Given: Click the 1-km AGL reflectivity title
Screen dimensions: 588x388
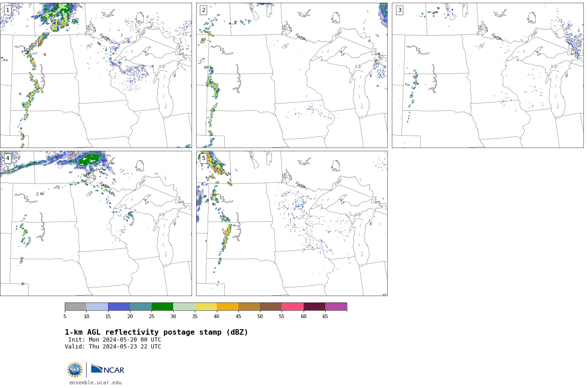Looking at the screenshot, I should pyautogui.click(x=156, y=332).
